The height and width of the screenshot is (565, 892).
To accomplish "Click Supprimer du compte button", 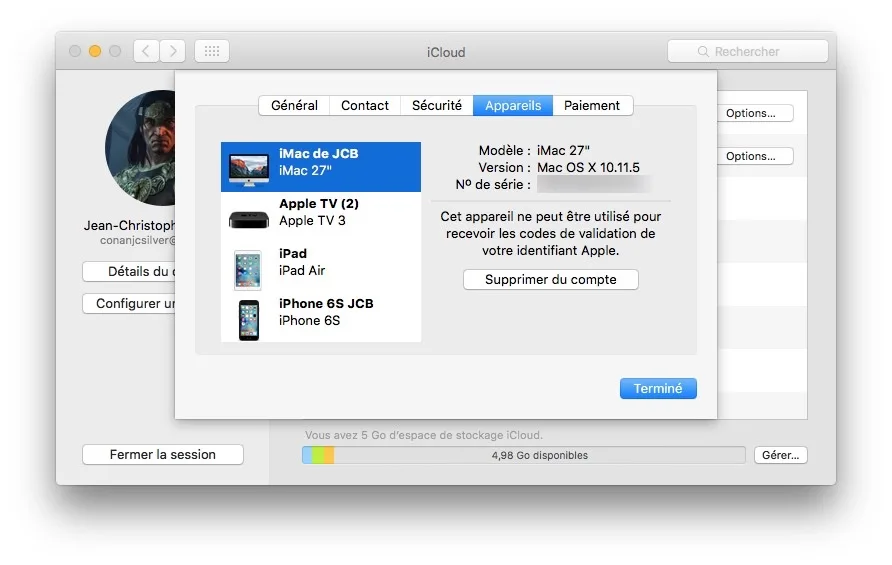I will point(551,279).
